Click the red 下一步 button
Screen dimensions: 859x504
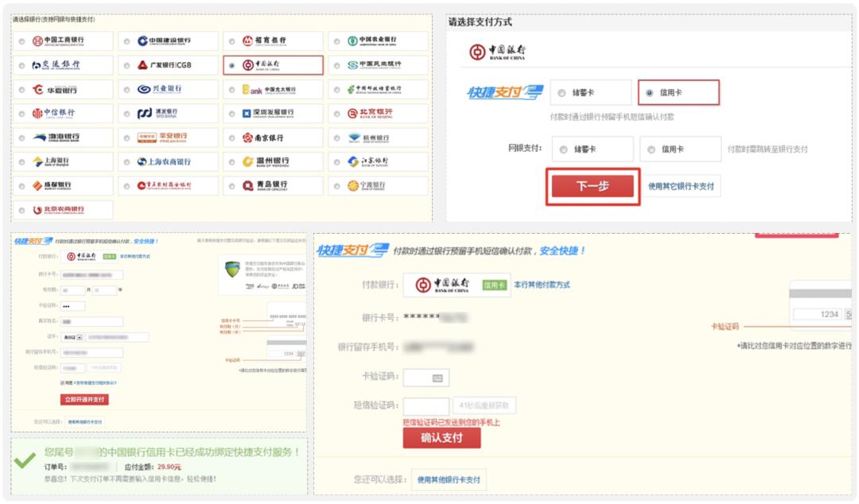(593, 186)
